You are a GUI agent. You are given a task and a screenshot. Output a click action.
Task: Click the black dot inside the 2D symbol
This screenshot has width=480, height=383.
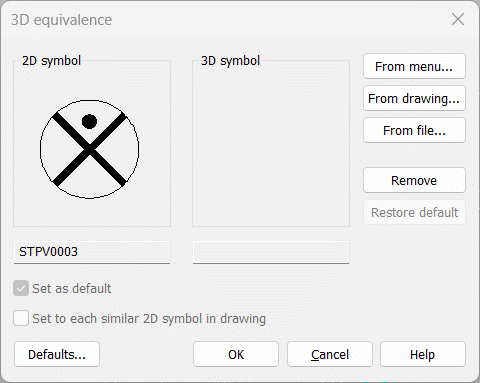[89, 121]
